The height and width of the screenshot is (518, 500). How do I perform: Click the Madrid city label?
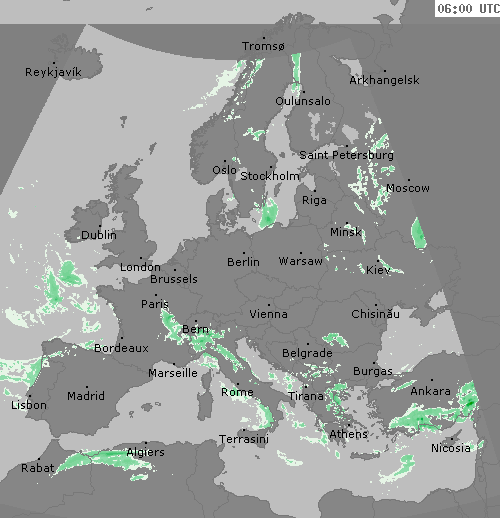click(x=86, y=396)
